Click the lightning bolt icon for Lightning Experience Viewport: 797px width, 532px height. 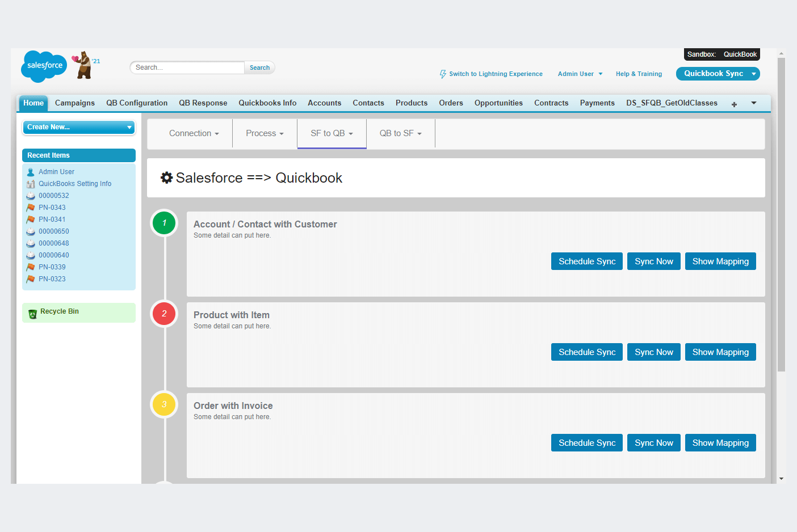pyautogui.click(x=443, y=74)
